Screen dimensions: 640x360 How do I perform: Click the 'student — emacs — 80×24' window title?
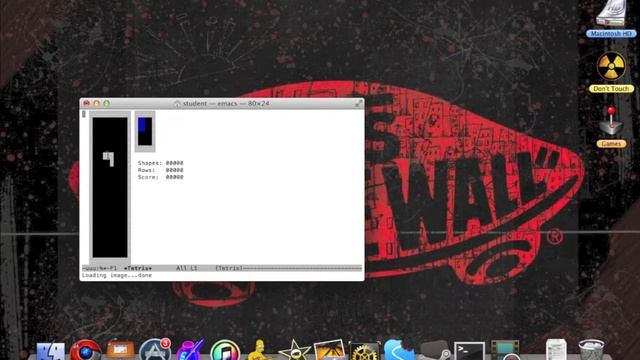pyautogui.click(x=226, y=104)
